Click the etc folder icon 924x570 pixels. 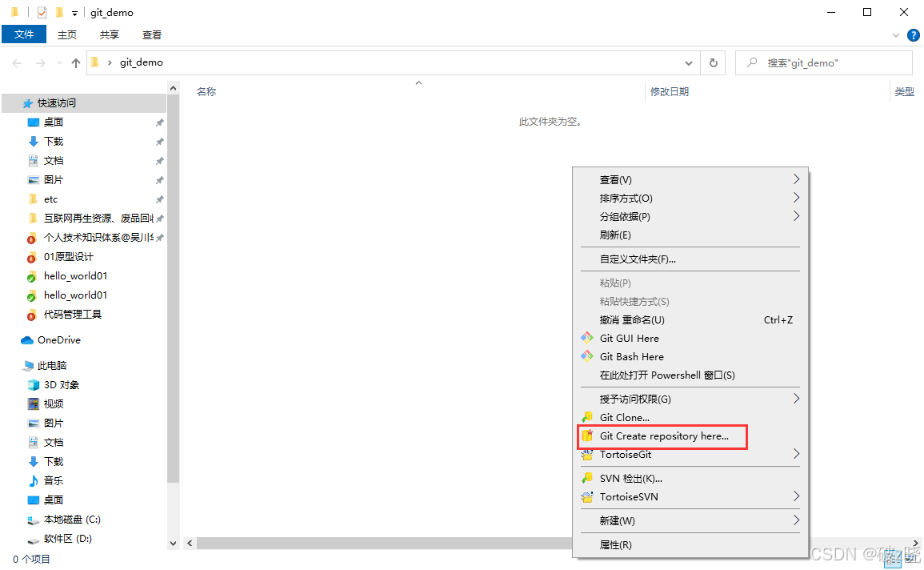click(34, 199)
